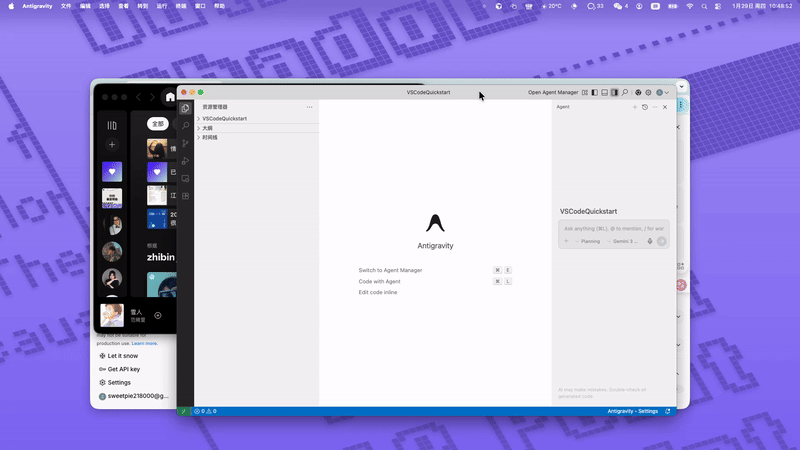Close the Agent panel
800x450 pixels.
point(665,107)
